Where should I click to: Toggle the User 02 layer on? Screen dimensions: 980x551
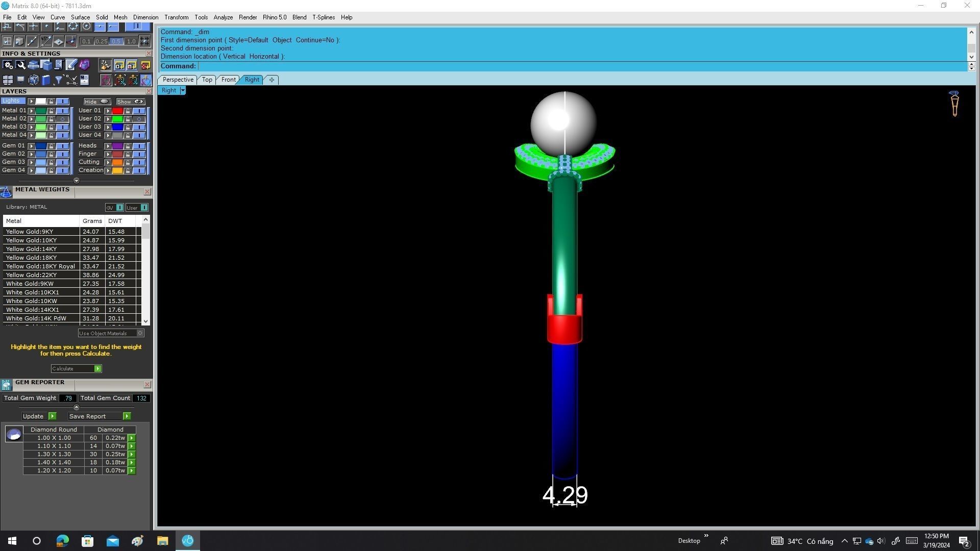point(139,118)
